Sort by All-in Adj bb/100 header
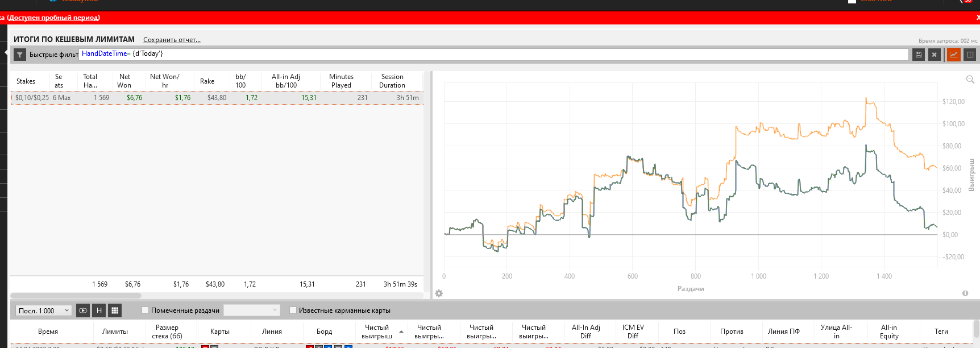 pyautogui.click(x=286, y=81)
